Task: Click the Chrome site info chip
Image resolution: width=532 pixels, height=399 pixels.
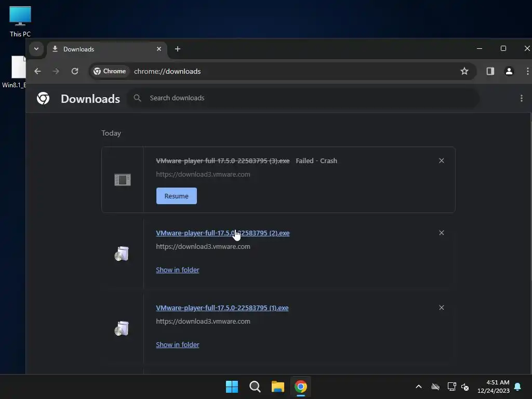Action: coord(110,71)
